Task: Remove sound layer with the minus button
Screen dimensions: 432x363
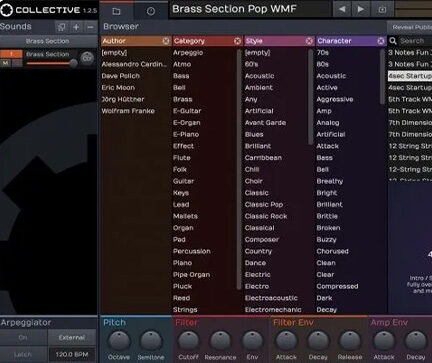Action: click(x=90, y=27)
